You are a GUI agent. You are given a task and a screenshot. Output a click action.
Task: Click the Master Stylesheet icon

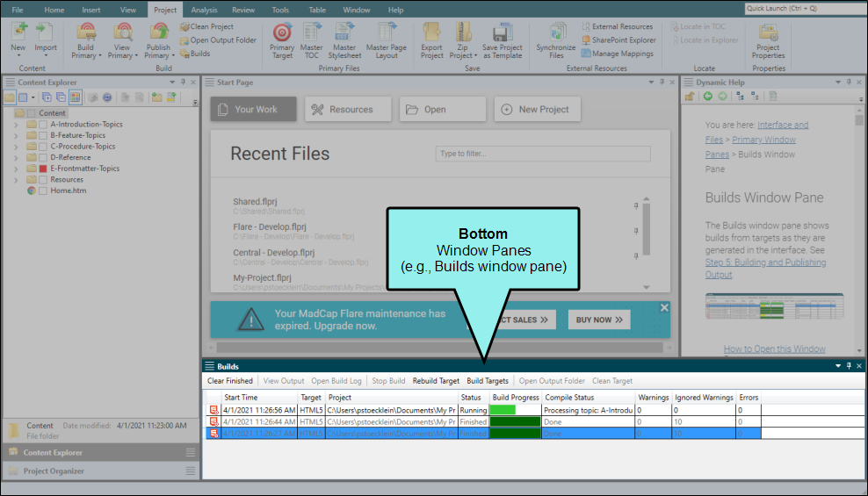click(344, 32)
